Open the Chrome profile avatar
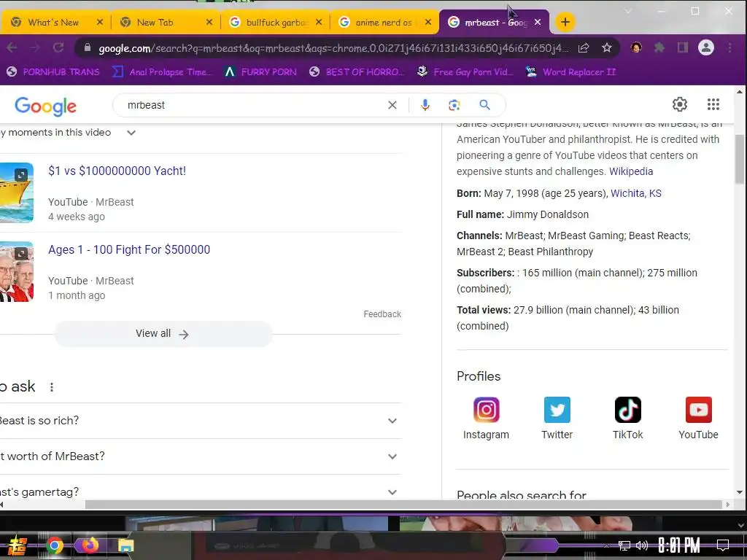This screenshot has height=560, width=747. 706,47
